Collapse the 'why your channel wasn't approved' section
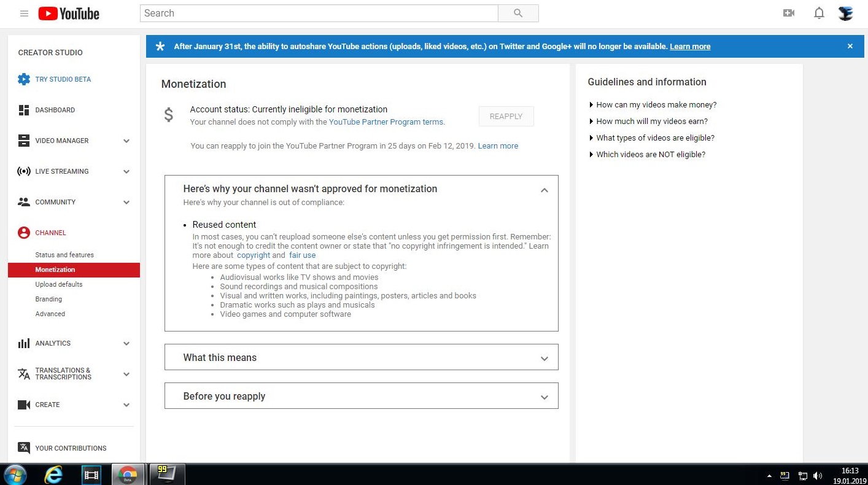 pos(544,190)
